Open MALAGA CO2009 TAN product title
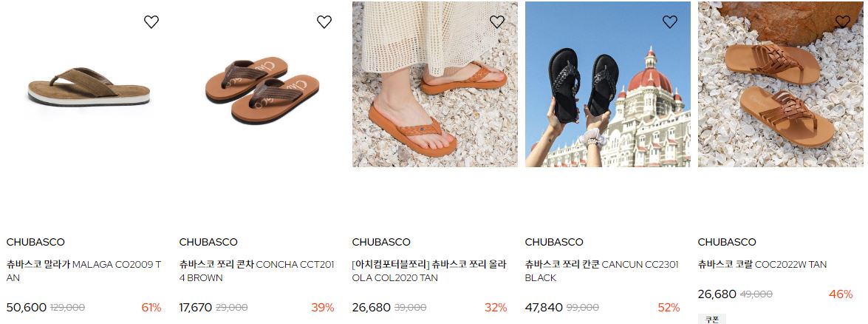The width and height of the screenshot is (868, 324). (83, 271)
